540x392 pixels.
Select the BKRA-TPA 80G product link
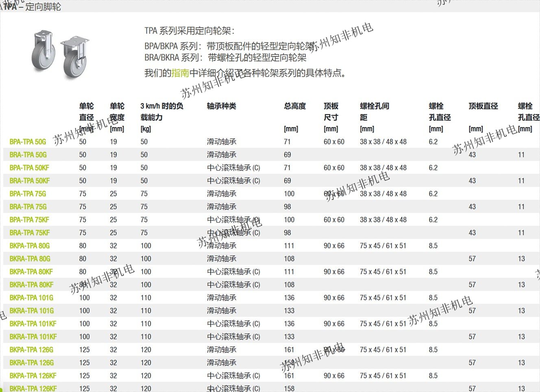30,259
